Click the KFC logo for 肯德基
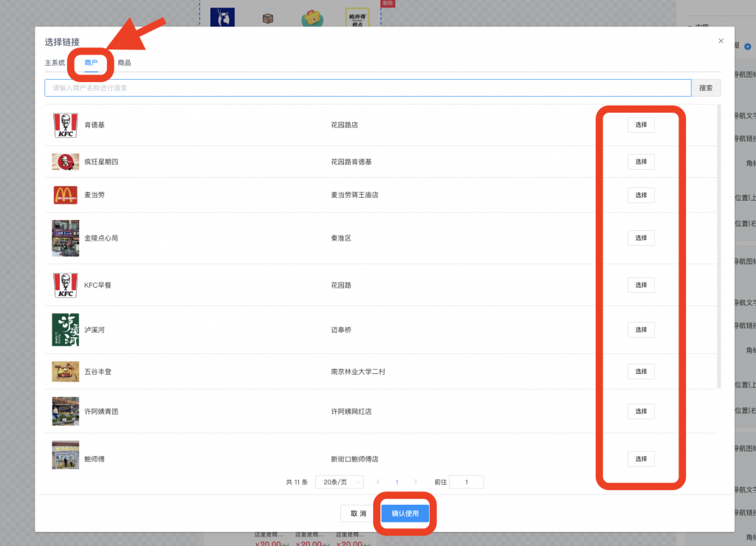The width and height of the screenshot is (756, 546). click(65, 125)
